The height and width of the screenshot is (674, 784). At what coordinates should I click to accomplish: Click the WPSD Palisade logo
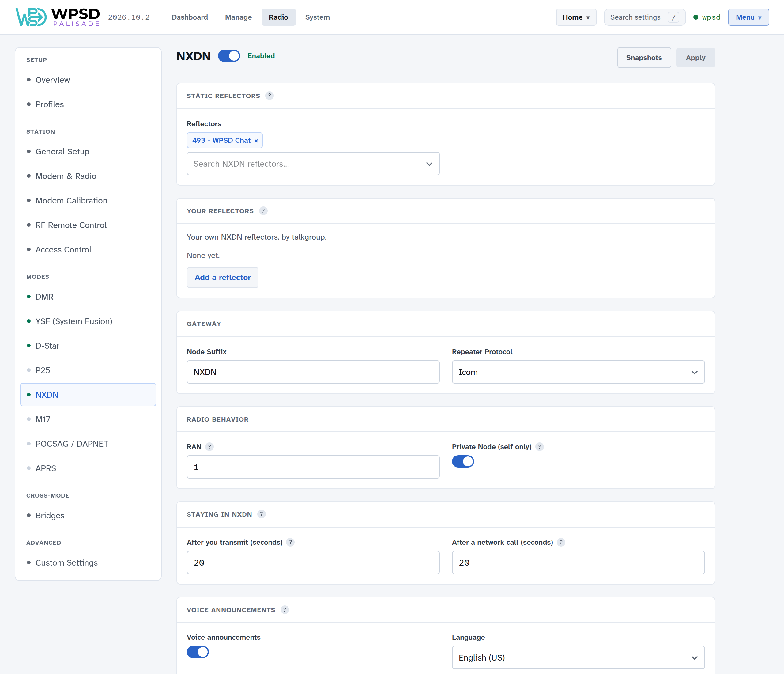click(x=58, y=17)
